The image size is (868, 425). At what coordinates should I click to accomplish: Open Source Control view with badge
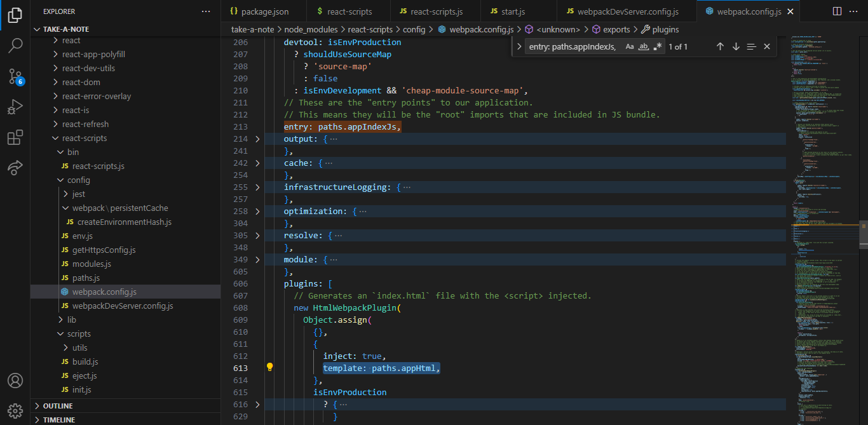(x=15, y=76)
